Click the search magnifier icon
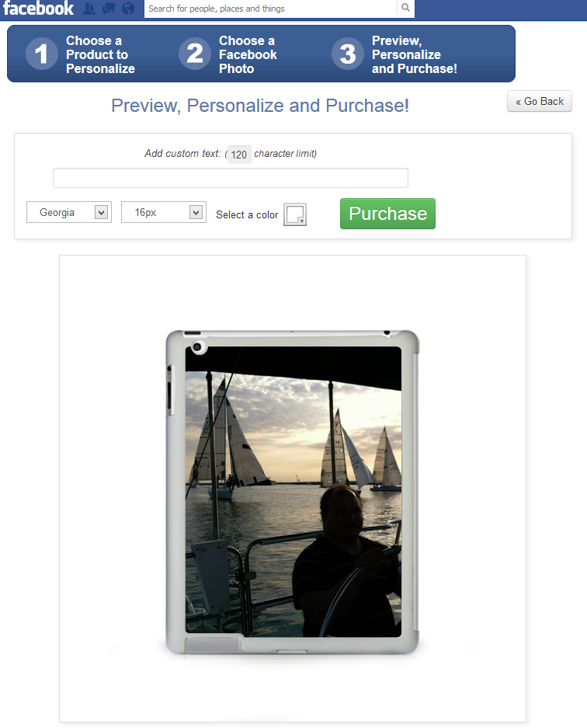The width and height of the screenshot is (587, 728). pyautogui.click(x=405, y=8)
